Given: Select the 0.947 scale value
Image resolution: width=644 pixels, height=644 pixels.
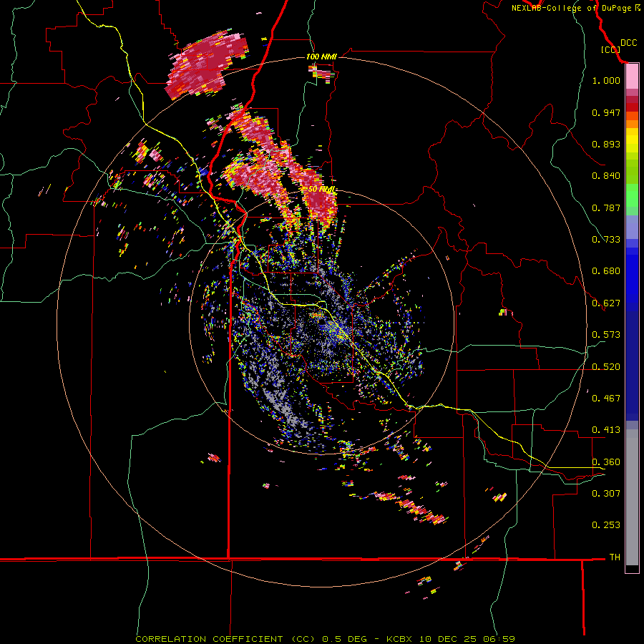Looking at the screenshot, I should [606, 112].
